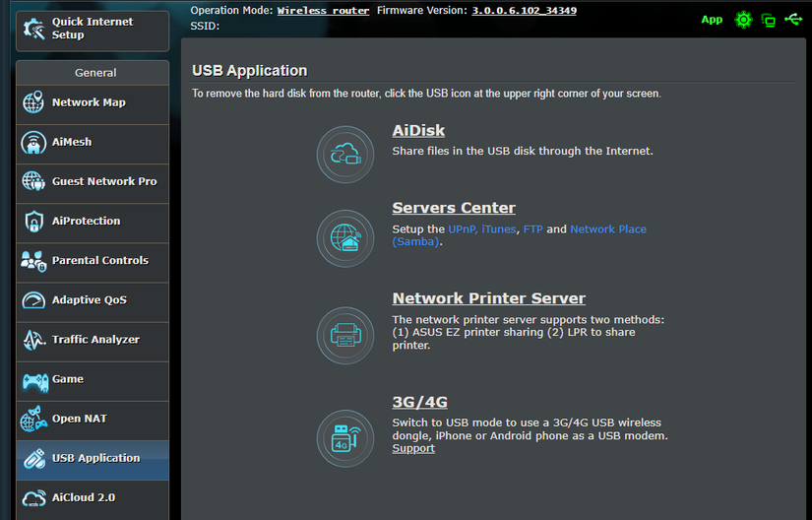
Task: Click the Quick Internet Setup button
Action: (92, 29)
